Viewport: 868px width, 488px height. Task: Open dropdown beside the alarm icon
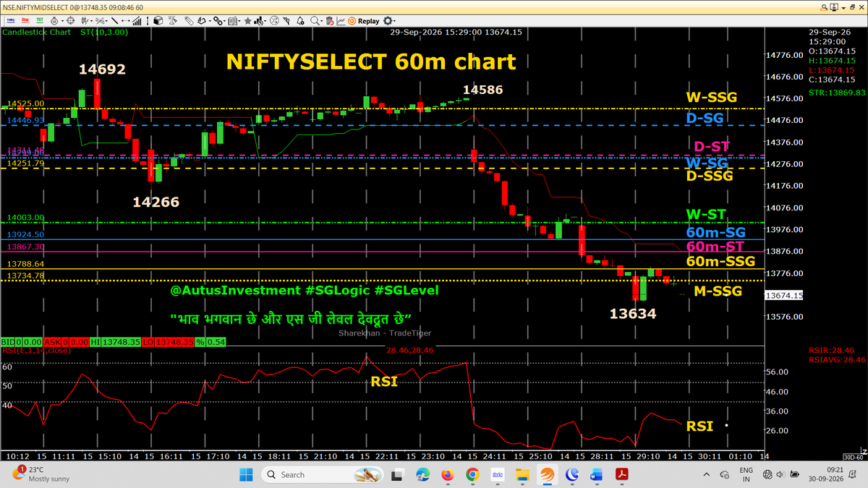click(x=62, y=21)
